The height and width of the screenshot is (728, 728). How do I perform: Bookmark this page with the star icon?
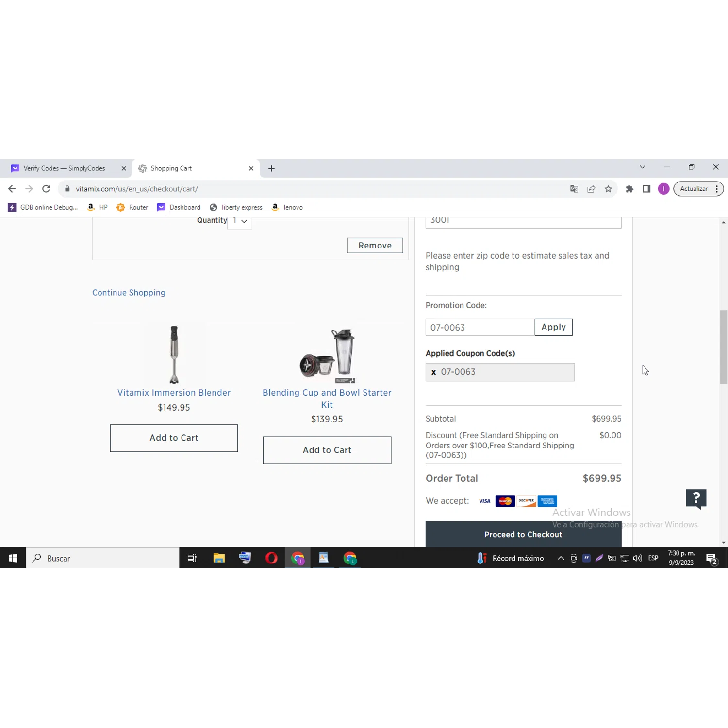[x=608, y=189]
